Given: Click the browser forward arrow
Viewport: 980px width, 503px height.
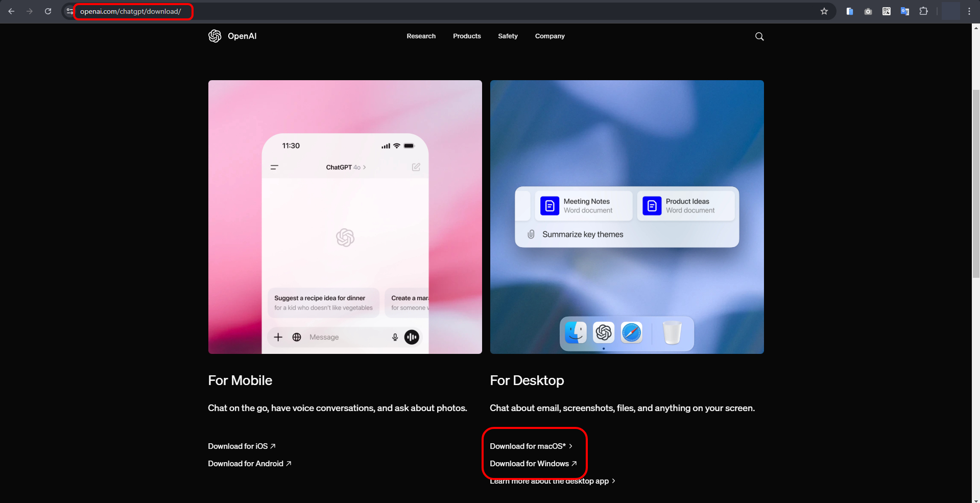Looking at the screenshot, I should [x=30, y=11].
